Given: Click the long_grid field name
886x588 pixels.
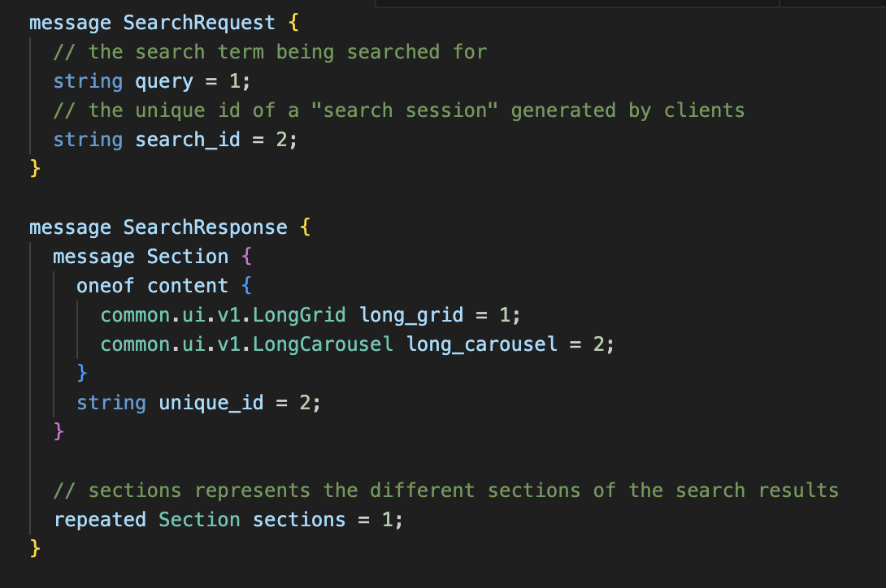Looking at the screenshot, I should coord(411,315).
